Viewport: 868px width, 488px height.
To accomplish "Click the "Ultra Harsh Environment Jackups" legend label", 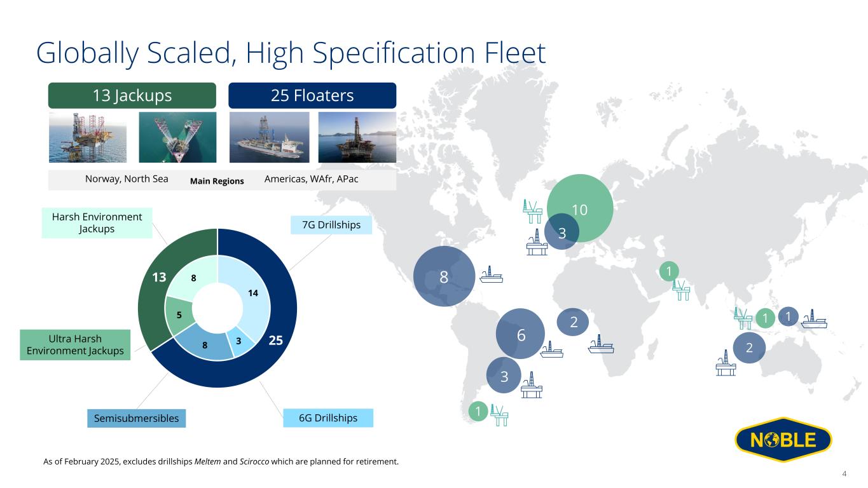I will [75, 344].
